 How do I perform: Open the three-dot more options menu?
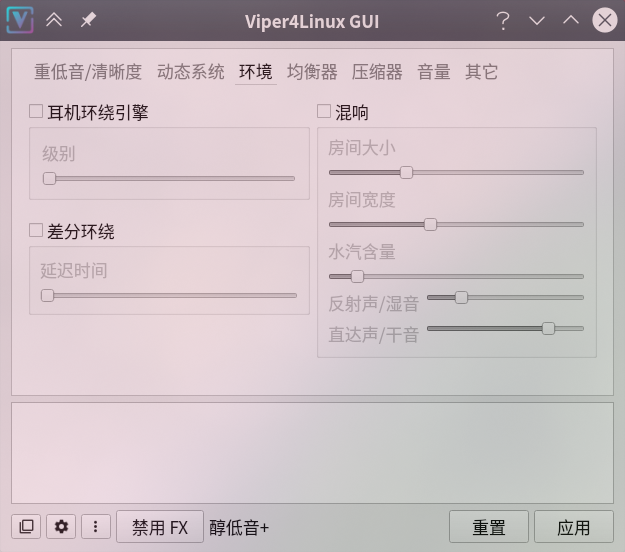point(96,526)
